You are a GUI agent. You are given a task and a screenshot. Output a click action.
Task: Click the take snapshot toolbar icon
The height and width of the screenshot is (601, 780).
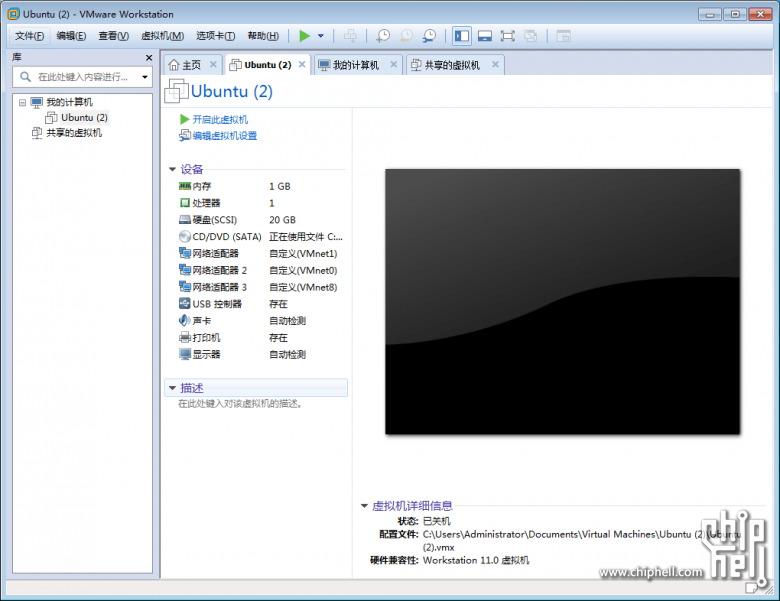383,36
